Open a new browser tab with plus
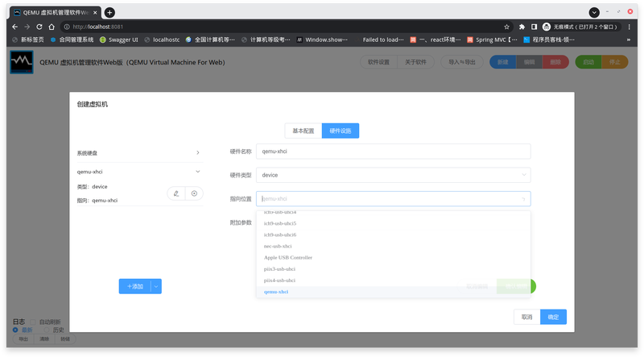The height and width of the screenshot is (357, 644). tap(109, 12)
